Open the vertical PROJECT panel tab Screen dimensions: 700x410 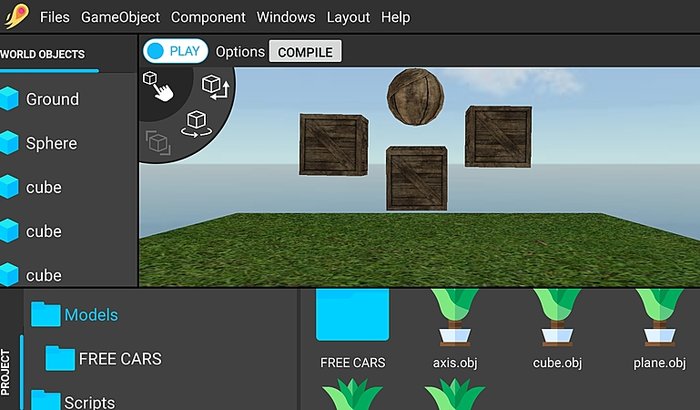[6, 370]
